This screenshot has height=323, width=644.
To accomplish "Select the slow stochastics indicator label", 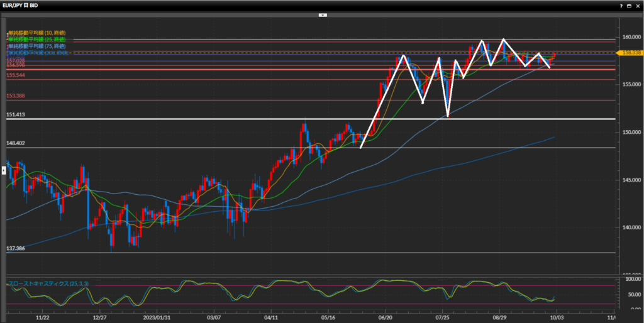I will 48,284.
